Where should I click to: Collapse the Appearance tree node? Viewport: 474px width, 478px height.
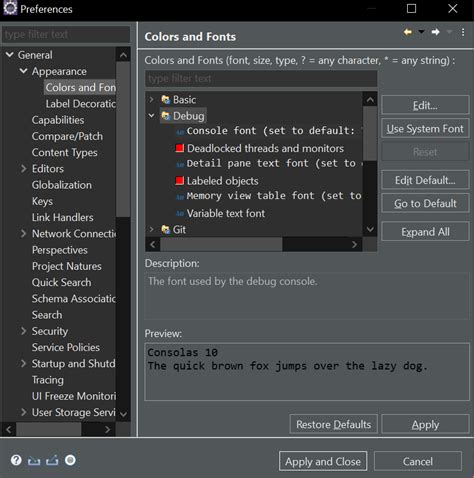tap(23, 71)
